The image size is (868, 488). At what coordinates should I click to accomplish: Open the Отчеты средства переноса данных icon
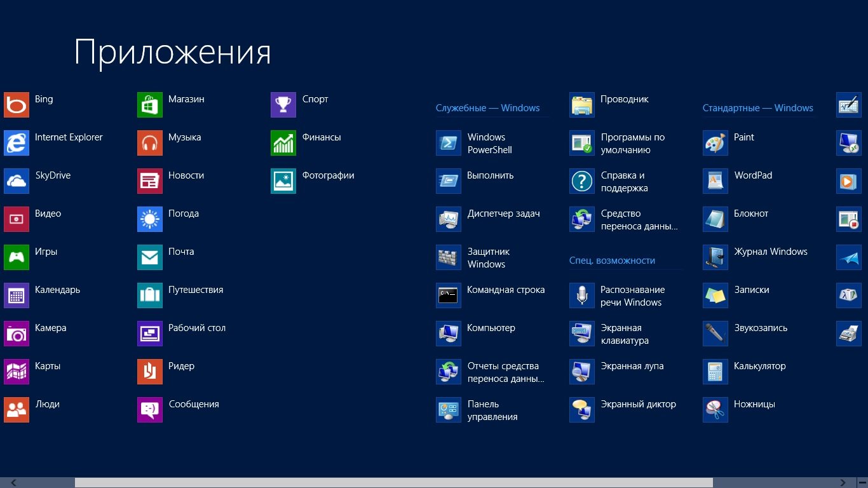click(x=449, y=372)
